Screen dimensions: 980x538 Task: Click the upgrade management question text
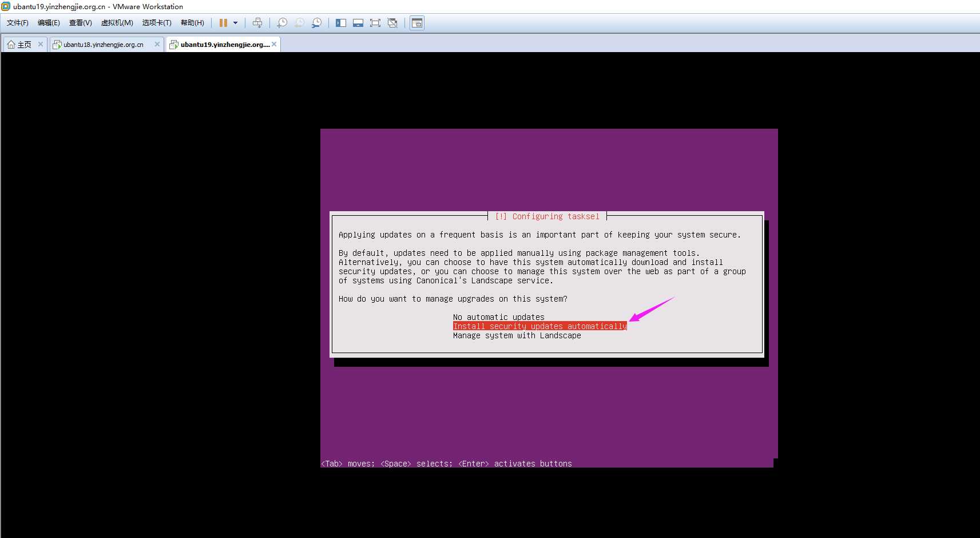(x=453, y=299)
